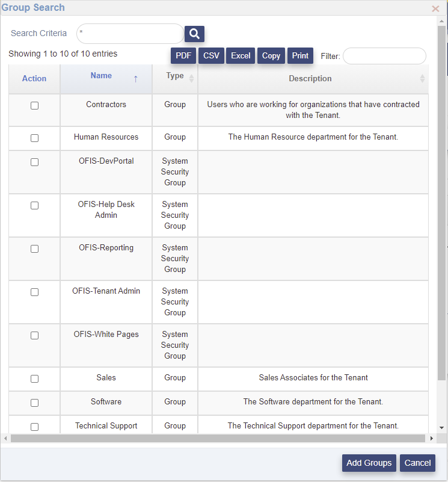Export the table to Excel

241,55
